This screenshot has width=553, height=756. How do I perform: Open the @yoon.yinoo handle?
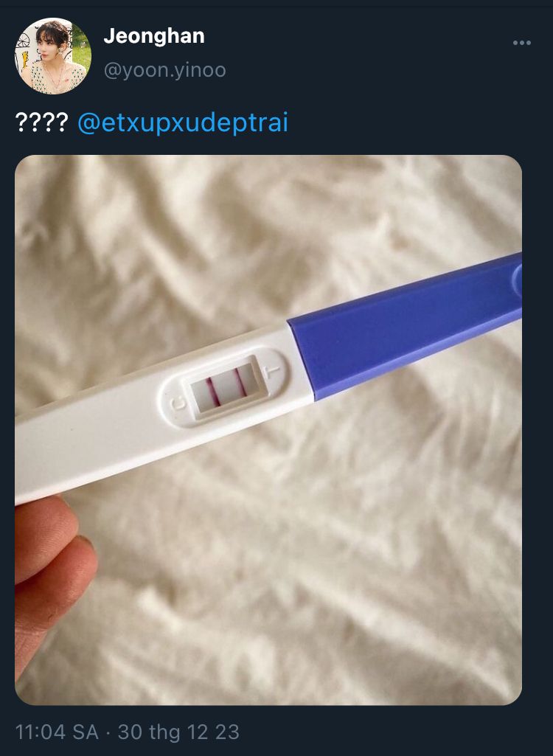coord(164,70)
